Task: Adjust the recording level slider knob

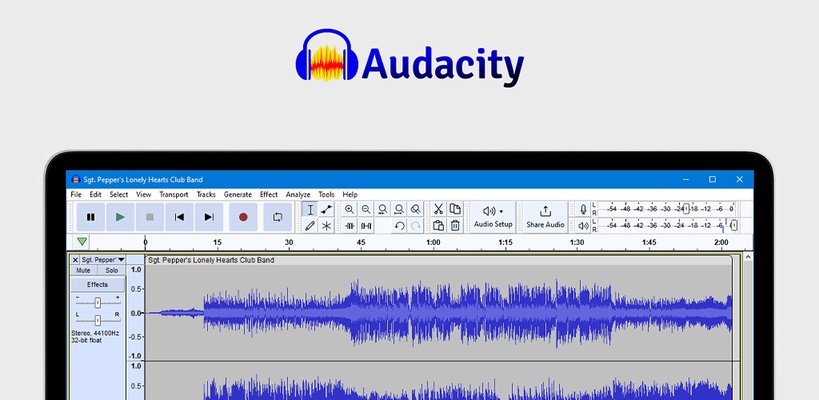Action: point(686,209)
